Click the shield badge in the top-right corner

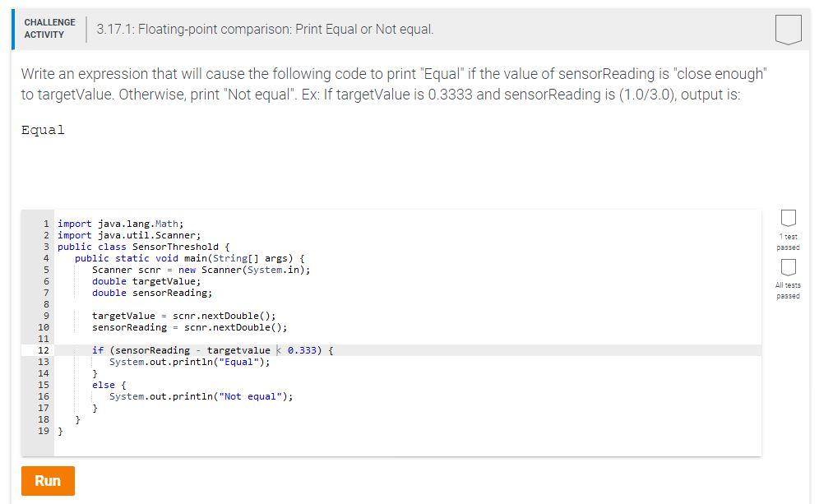click(x=788, y=28)
